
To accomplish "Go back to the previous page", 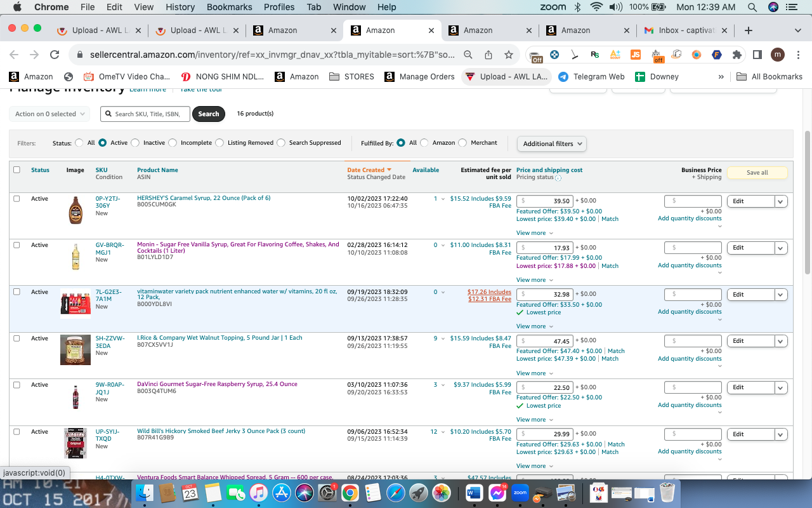I will point(14,55).
